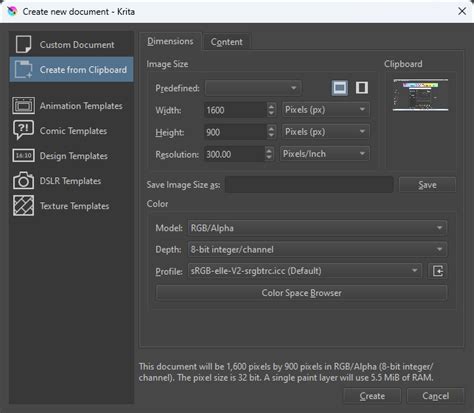Click the Krita logo in title bar
The image size is (474, 413).
[x=12, y=11]
